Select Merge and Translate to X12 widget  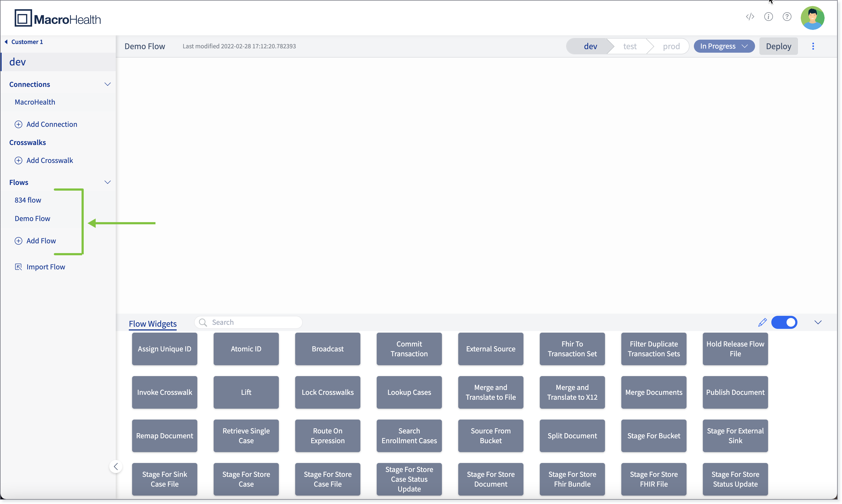572,392
